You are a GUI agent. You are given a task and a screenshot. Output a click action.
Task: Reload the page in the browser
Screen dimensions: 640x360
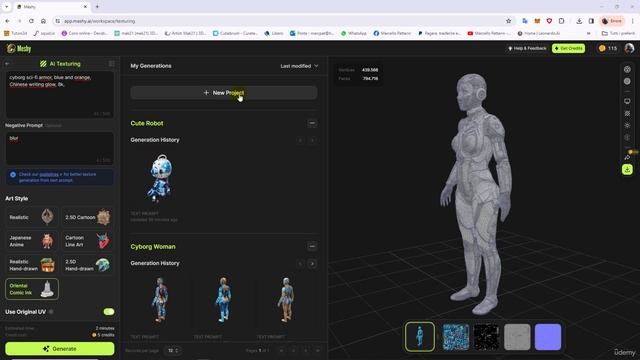coord(31,21)
